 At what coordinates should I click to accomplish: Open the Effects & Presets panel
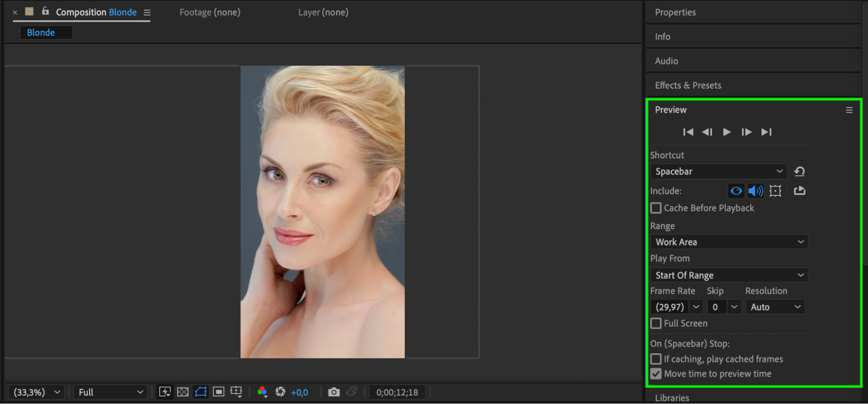[x=688, y=85]
